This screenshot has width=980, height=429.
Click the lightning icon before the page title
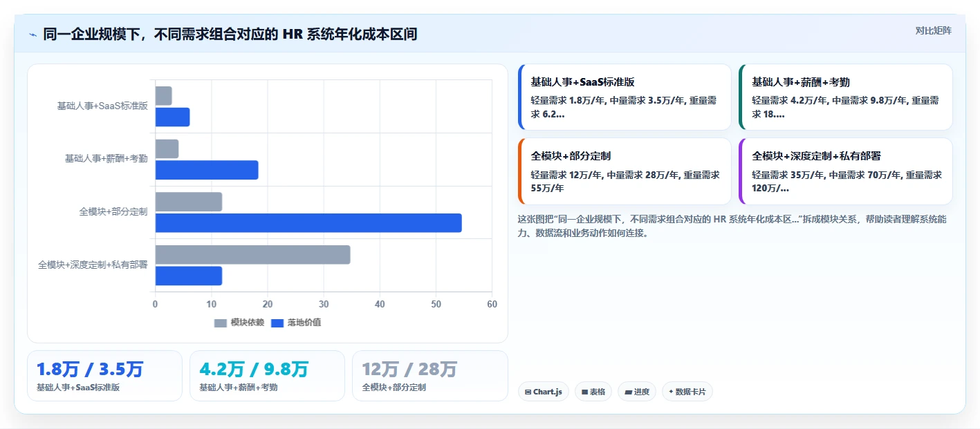coord(33,35)
